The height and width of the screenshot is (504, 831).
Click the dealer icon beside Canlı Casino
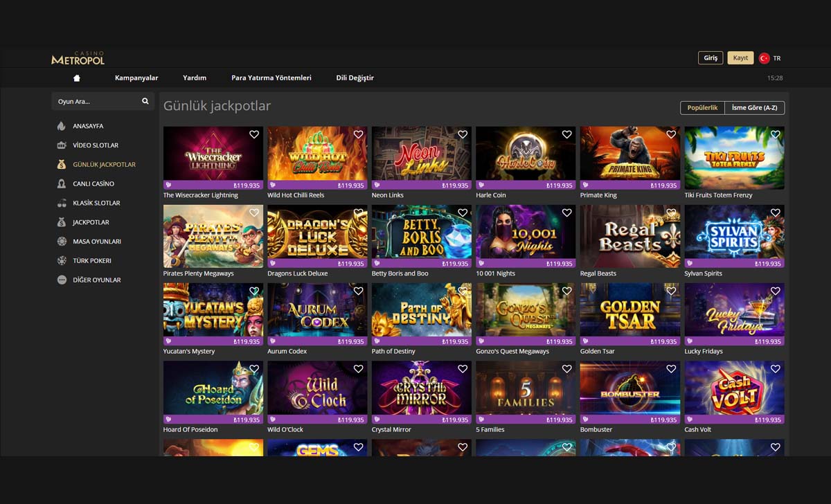[62, 183]
